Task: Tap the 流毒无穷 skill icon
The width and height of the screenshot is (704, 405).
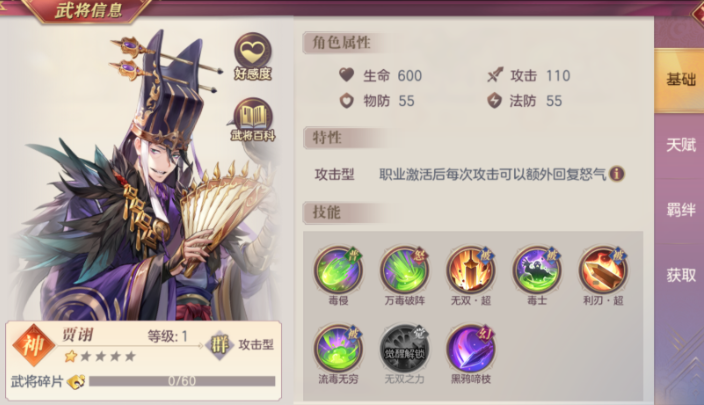Action: (338, 349)
